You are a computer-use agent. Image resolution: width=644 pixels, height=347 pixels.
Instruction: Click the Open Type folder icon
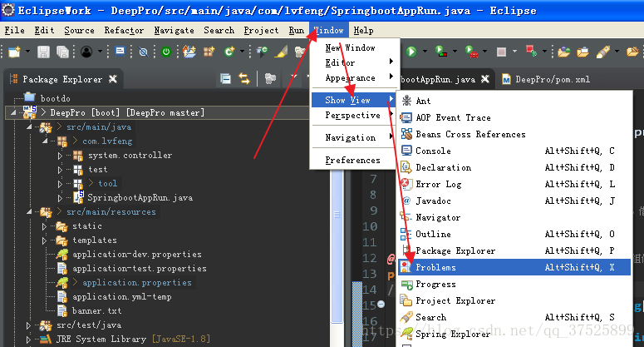pos(564,52)
